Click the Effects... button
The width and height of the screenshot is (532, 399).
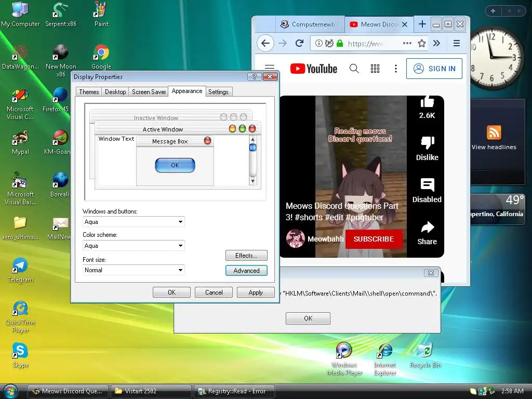(x=246, y=256)
